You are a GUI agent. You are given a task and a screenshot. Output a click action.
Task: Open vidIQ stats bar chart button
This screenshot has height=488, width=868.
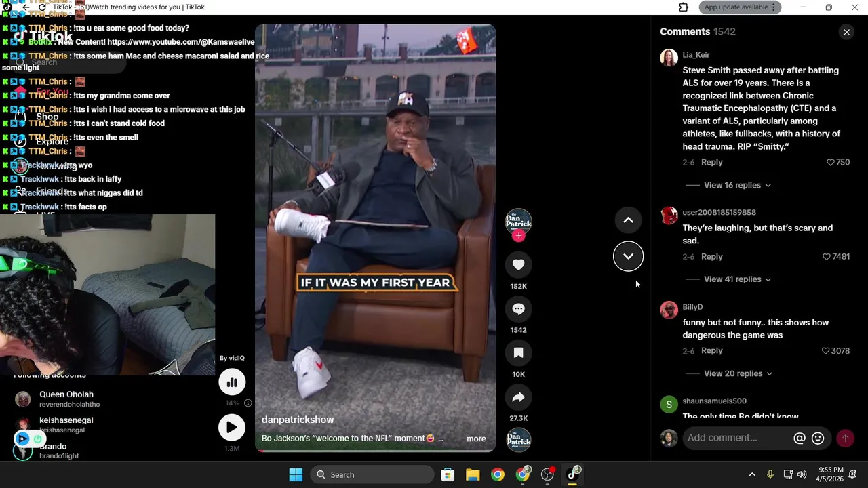[232, 382]
